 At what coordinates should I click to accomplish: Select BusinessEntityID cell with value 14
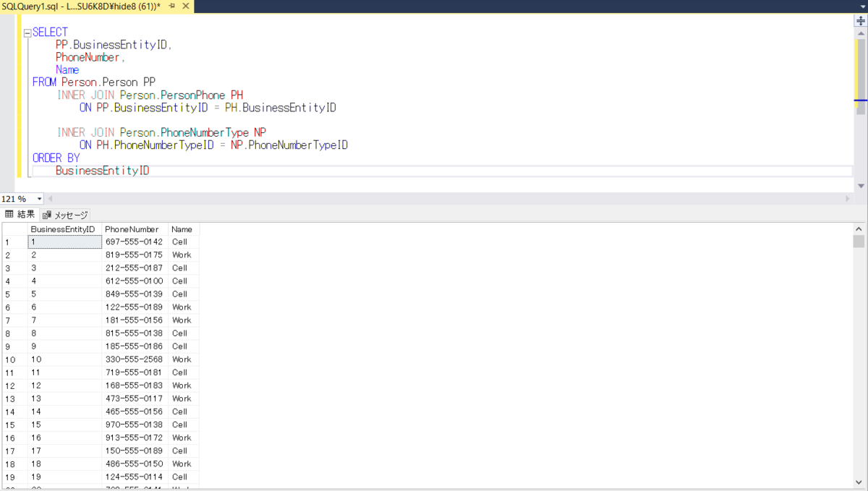64,411
